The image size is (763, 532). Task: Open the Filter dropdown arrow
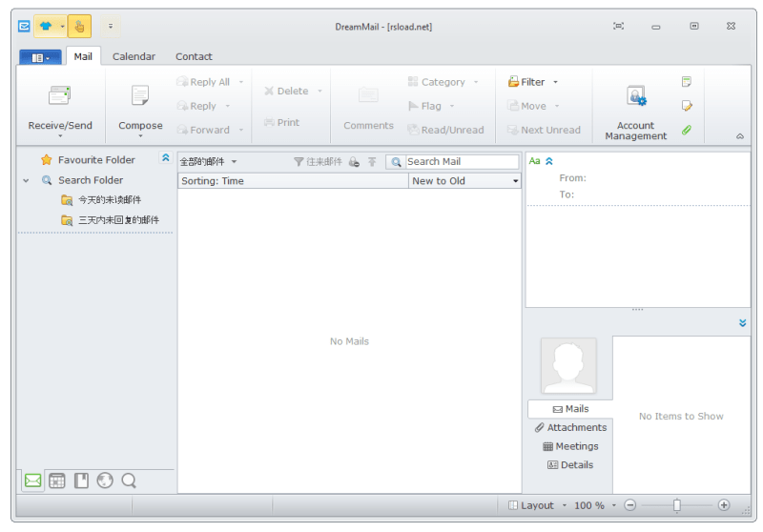tap(555, 82)
